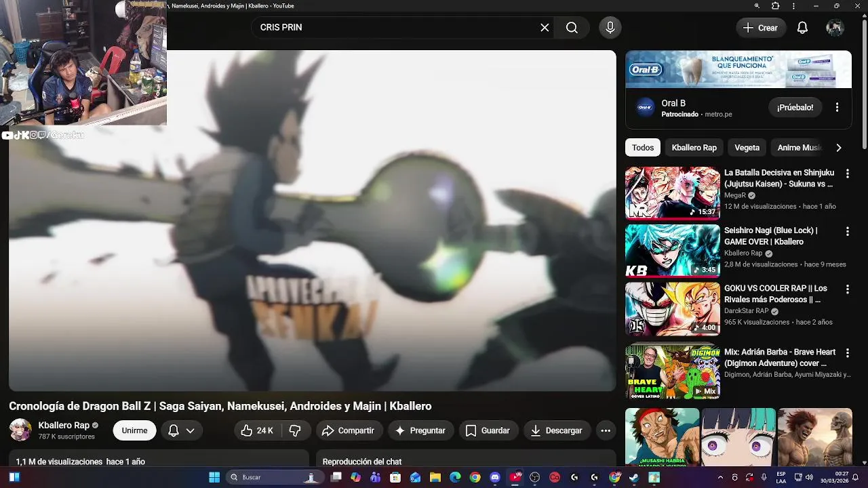This screenshot has height=488, width=868.
Task: Open the browser zoom magnifier icon
Action: click(757, 6)
